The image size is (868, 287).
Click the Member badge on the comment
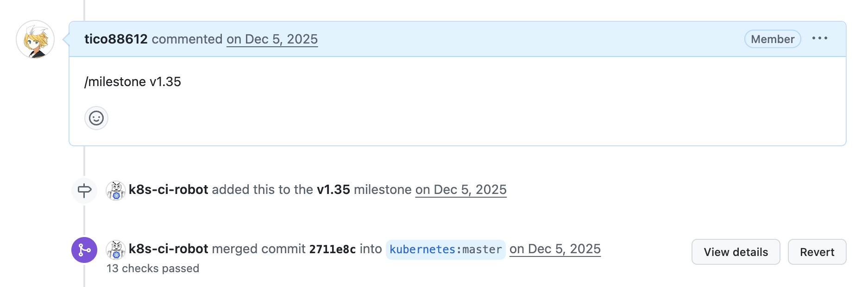772,39
